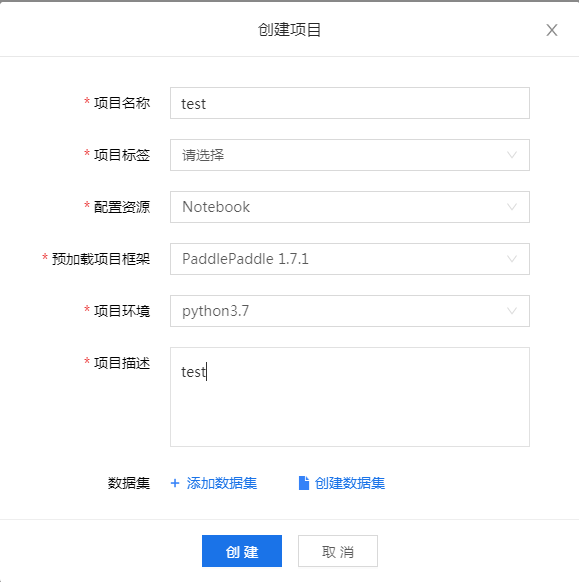Screen dimensions: 579x582
Task: Select the 请选择 placeholder in 项目标签
Action: click(203, 155)
